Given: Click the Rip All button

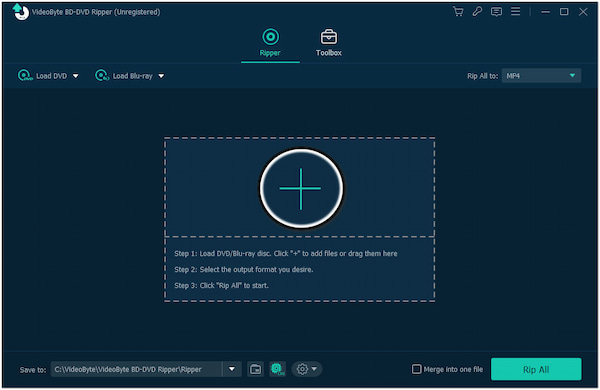Looking at the screenshot, I should [536, 369].
